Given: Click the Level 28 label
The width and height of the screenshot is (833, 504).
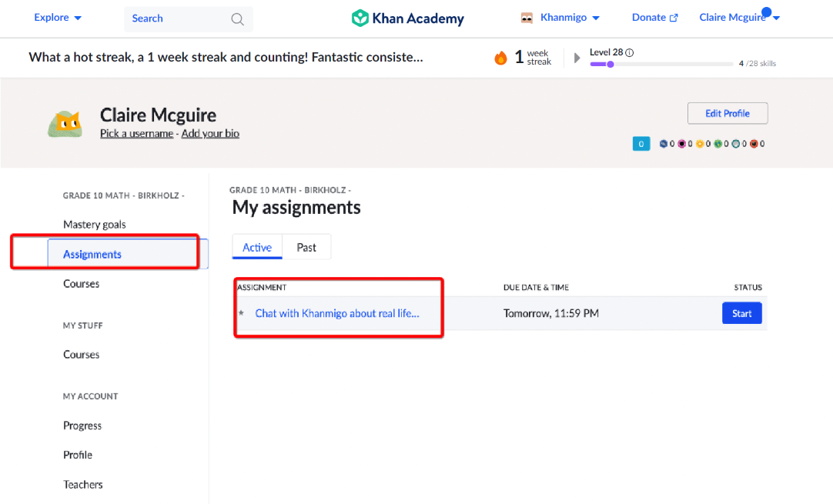Looking at the screenshot, I should pyautogui.click(x=606, y=52).
